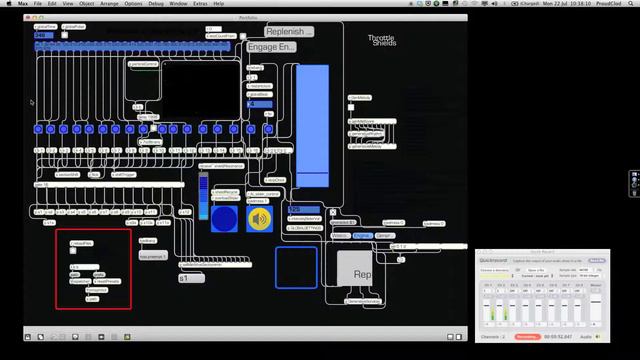Screen dimensions: 640x360
Task: Open the Sample rate dropdown in Quick Record
Action: 587,270
